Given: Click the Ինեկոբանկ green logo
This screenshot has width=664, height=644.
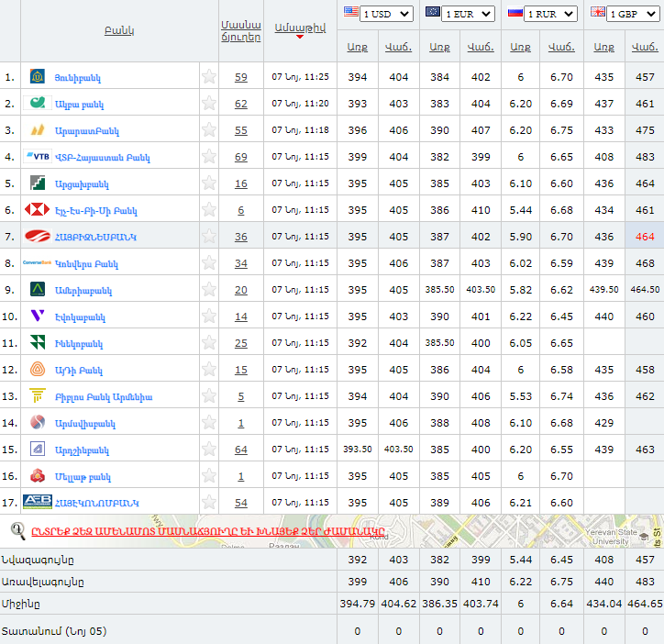Looking at the screenshot, I should (38, 342).
